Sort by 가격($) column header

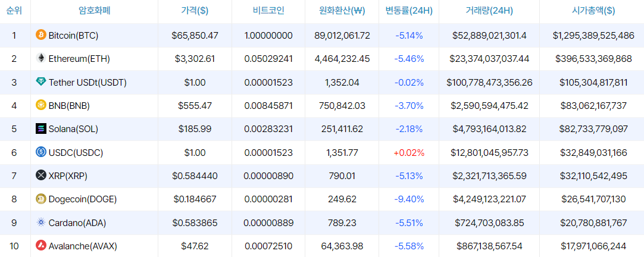coord(195,11)
